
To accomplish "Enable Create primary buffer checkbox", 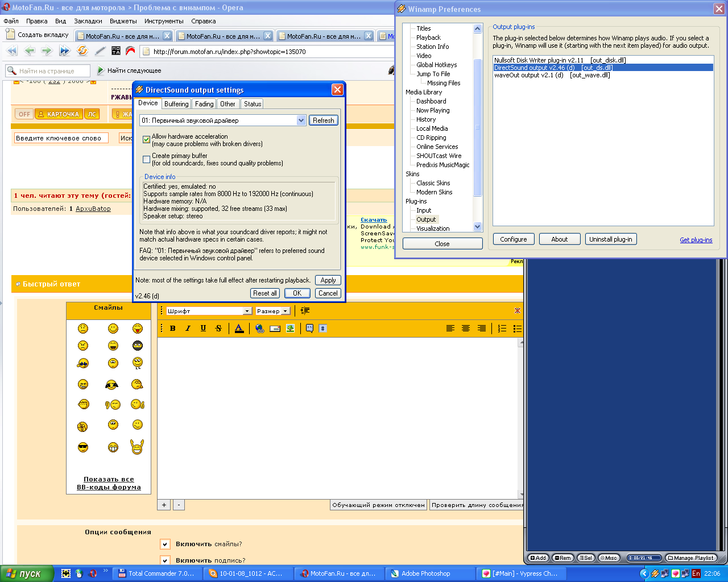I will coord(146,159).
